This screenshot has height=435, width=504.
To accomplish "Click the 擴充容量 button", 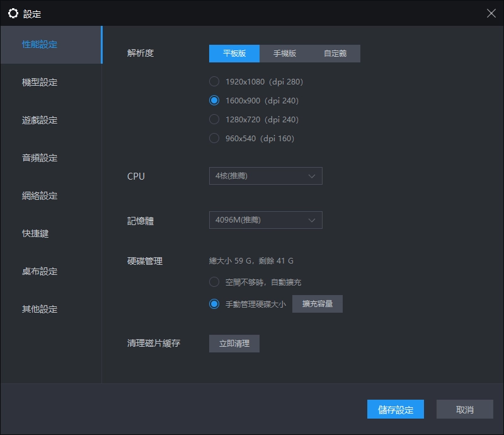I will [318, 303].
